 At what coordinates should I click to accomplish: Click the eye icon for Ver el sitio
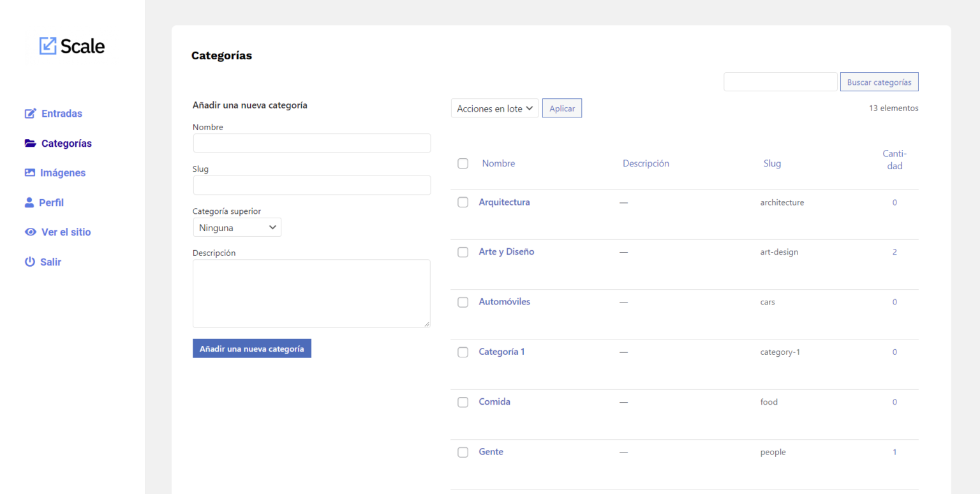[30, 232]
